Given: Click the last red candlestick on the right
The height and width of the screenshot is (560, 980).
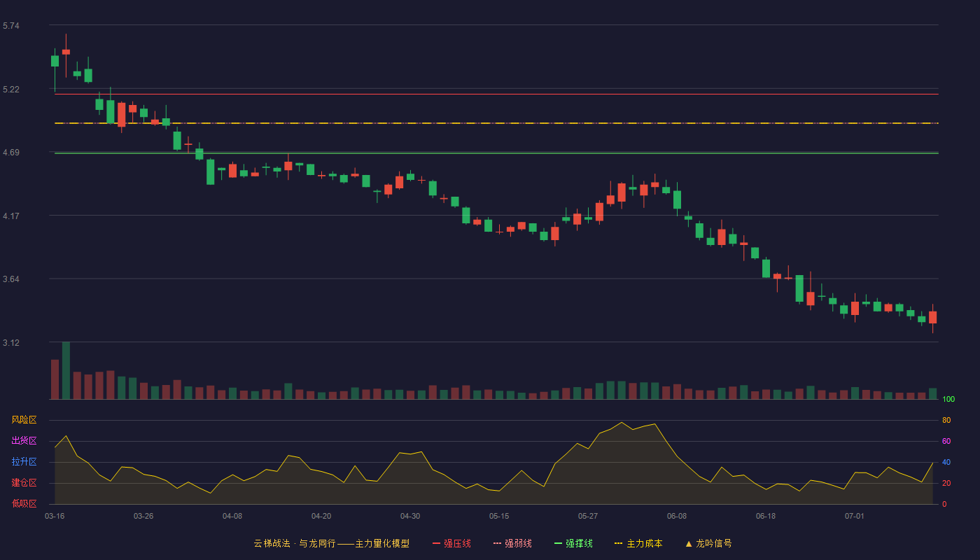Looking at the screenshot, I should pos(932,318).
